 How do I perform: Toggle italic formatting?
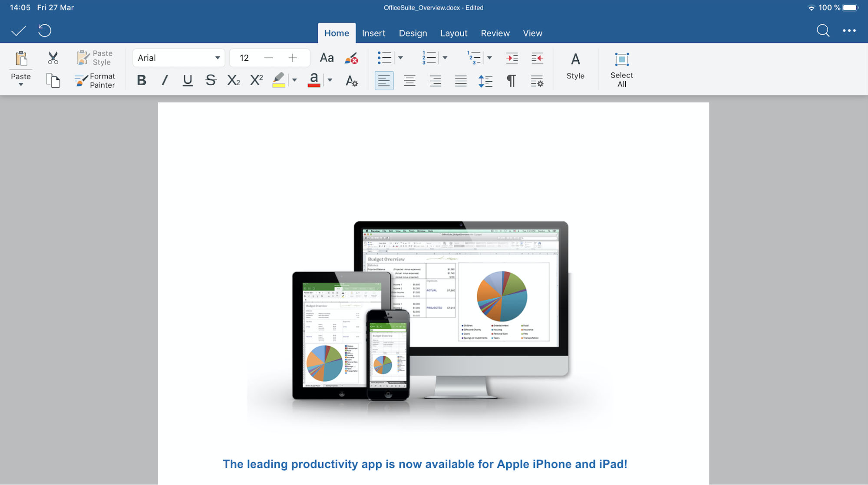tap(165, 81)
